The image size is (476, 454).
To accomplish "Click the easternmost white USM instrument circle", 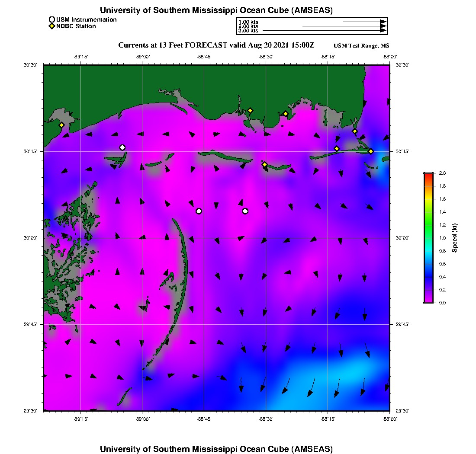I will 245,211.
